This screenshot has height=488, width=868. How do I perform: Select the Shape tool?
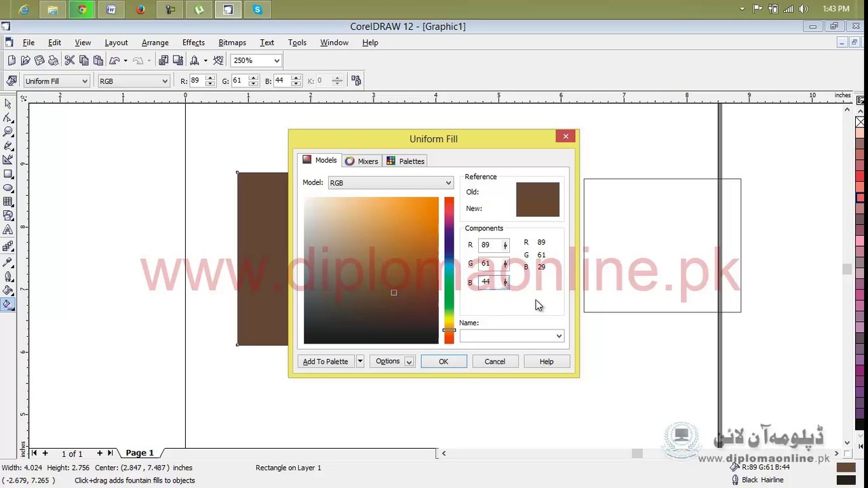(8, 118)
